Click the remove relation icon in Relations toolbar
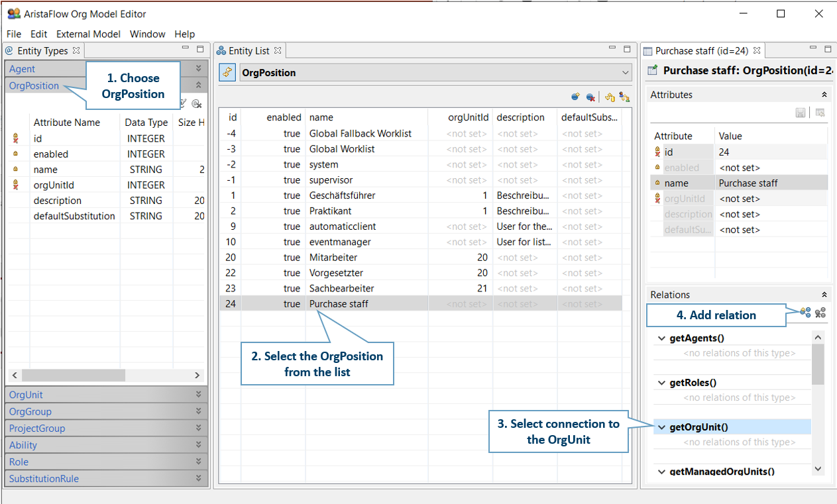The height and width of the screenshot is (504, 837). (x=820, y=312)
